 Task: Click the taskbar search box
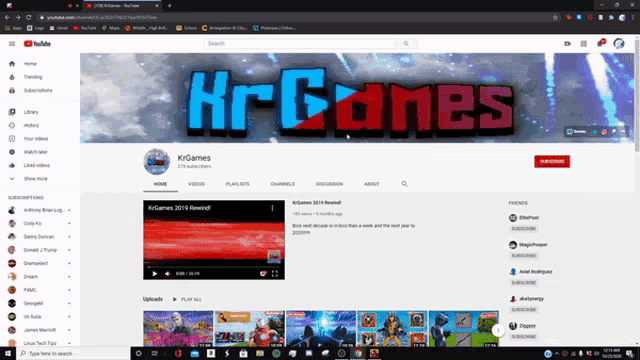pos(73,353)
